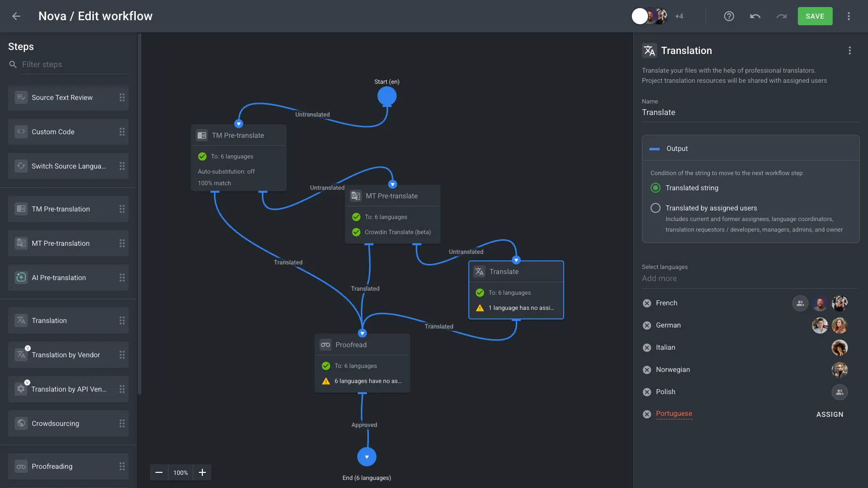Image resolution: width=868 pixels, height=488 pixels.
Task: Undo the last workflow change
Action: click(x=755, y=16)
